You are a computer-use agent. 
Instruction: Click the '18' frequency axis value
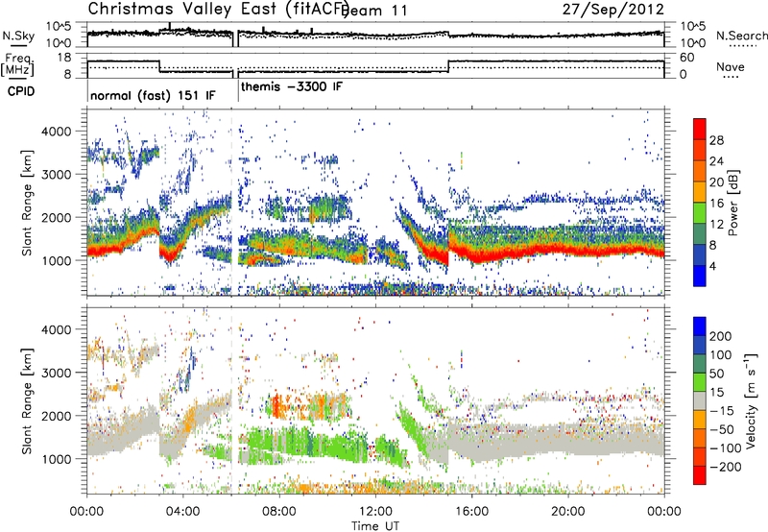[64, 58]
